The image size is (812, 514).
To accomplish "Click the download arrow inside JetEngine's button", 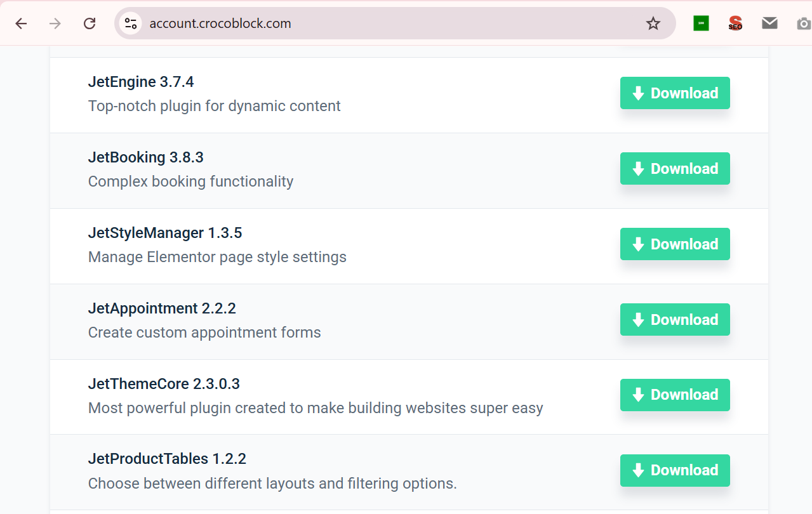I will pyautogui.click(x=637, y=93).
